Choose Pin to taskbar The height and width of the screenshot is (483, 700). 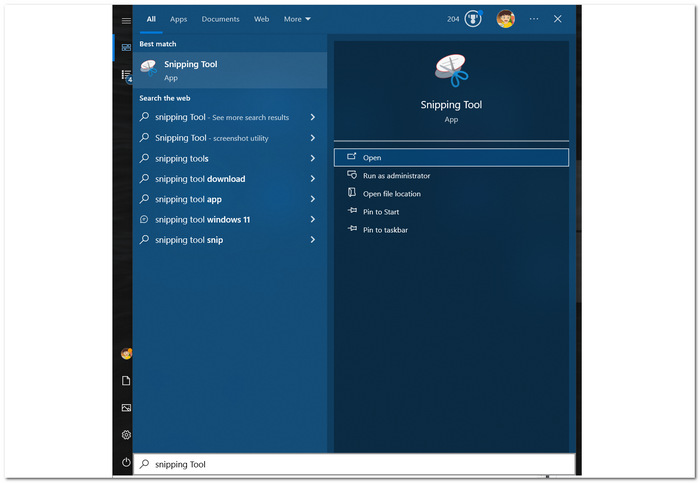point(451,230)
